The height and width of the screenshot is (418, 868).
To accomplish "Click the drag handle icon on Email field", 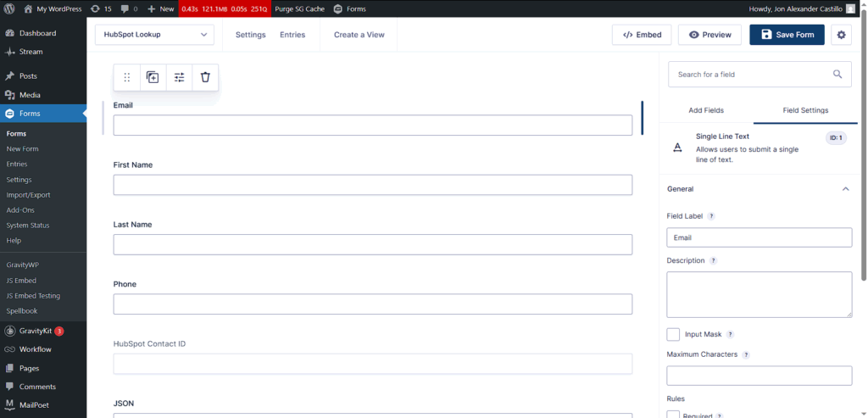I will pos(127,77).
